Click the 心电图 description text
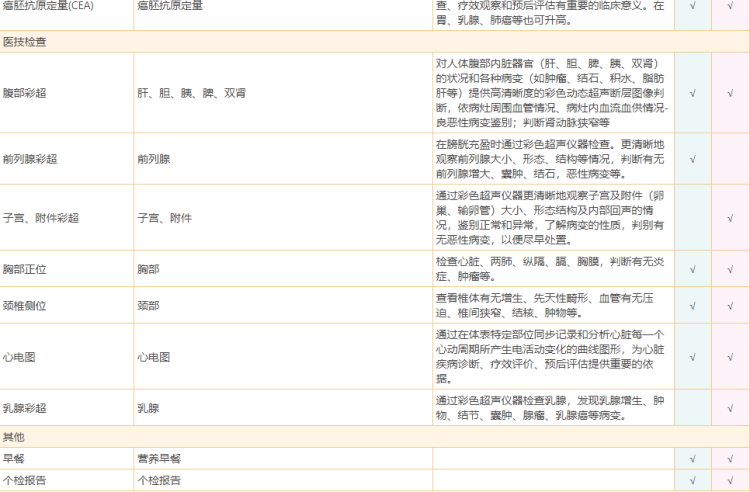 click(550, 356)
